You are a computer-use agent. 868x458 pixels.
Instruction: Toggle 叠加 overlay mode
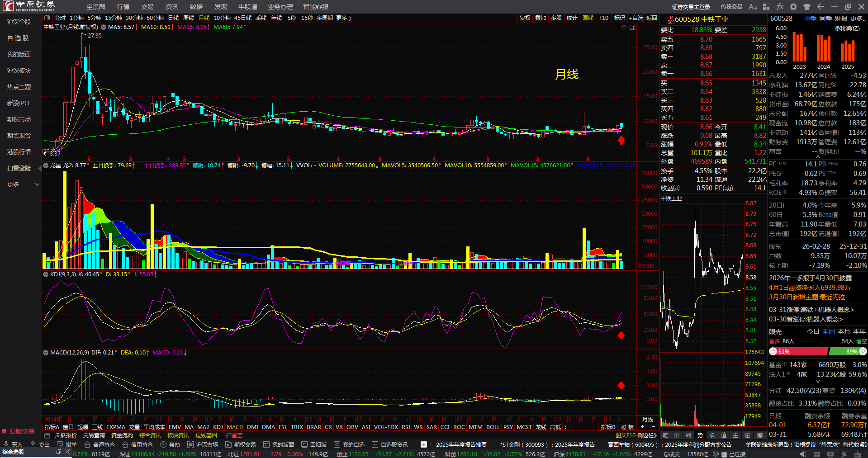[x=541, y=18]
